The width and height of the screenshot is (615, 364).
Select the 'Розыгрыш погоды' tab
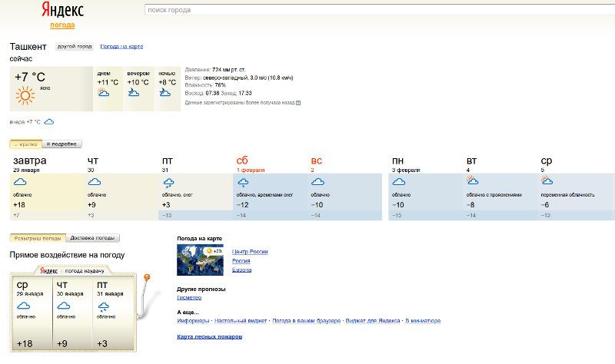[38, 238]
